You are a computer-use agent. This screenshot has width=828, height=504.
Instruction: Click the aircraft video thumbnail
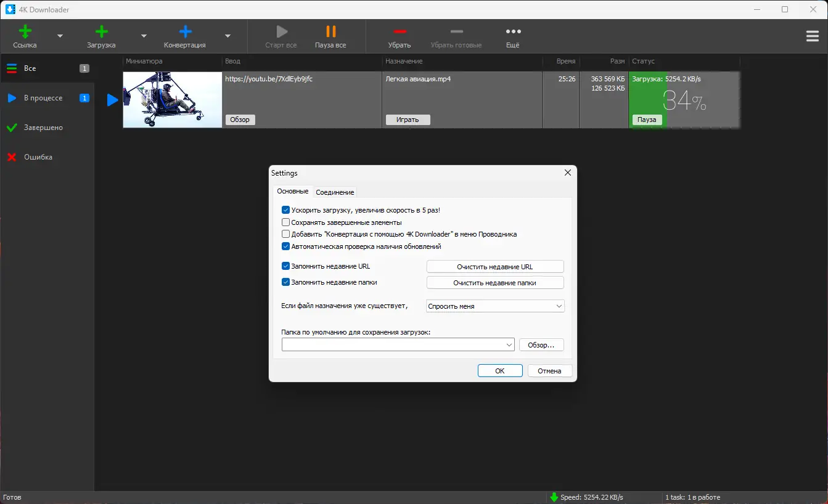tap(173, 100)
